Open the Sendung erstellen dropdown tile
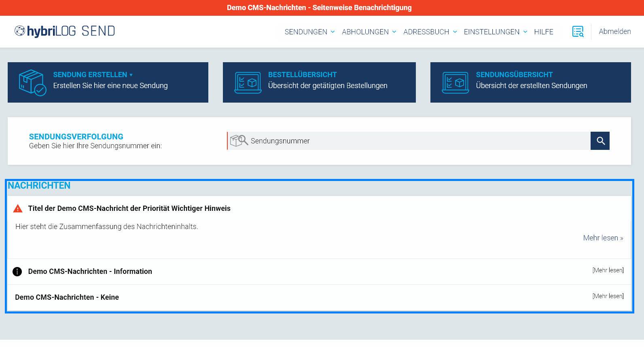Screen dimensions: 644x347 tap(93, 75)
